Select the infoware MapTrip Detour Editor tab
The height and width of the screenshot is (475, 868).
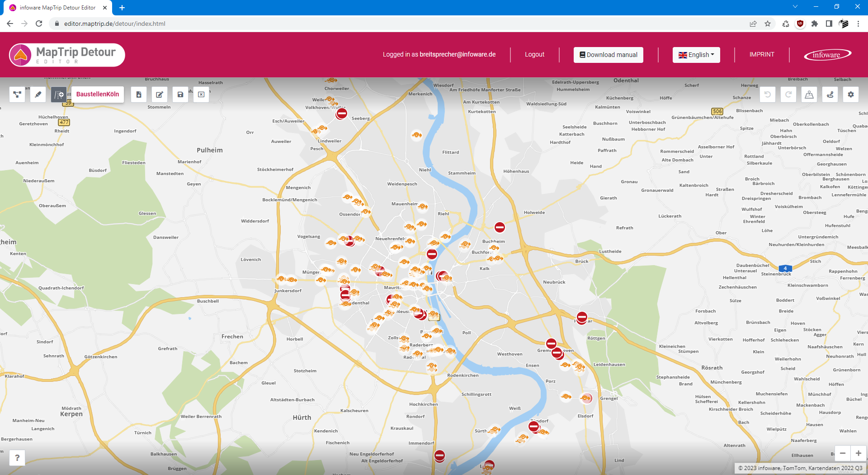tap(58, 8)
